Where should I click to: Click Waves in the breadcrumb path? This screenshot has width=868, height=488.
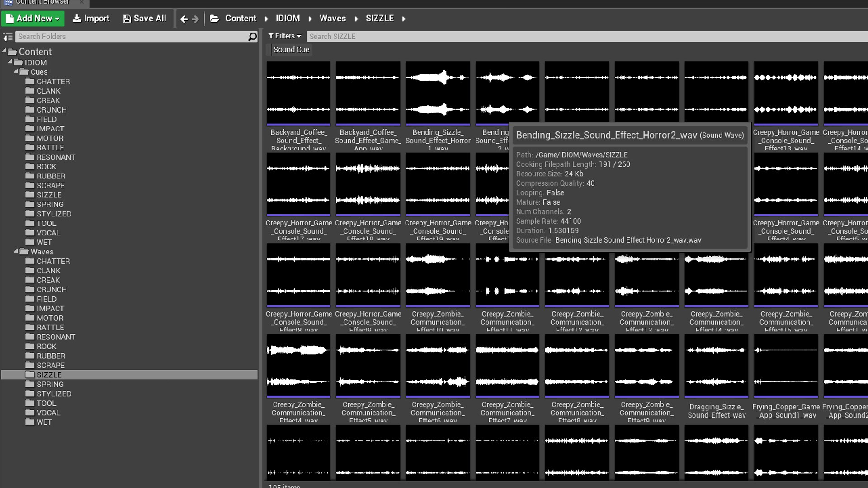click(332, 19)
